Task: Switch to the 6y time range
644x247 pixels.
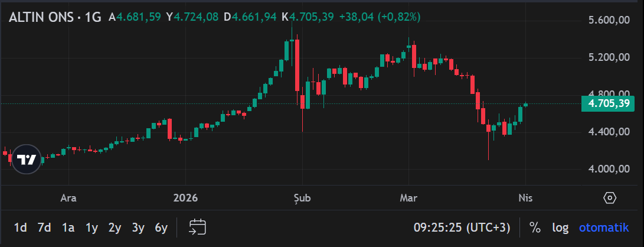Action: coord(161,227)
